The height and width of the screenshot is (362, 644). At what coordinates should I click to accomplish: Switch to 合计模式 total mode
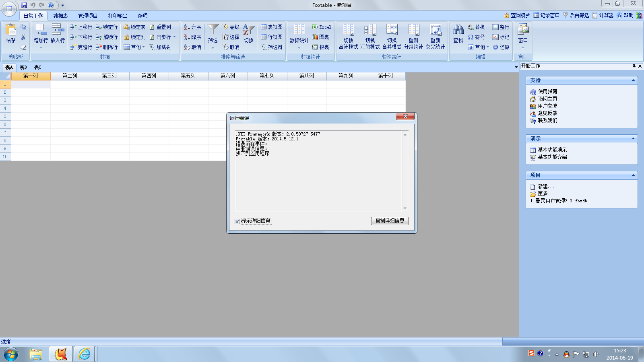tap(349, 36)
